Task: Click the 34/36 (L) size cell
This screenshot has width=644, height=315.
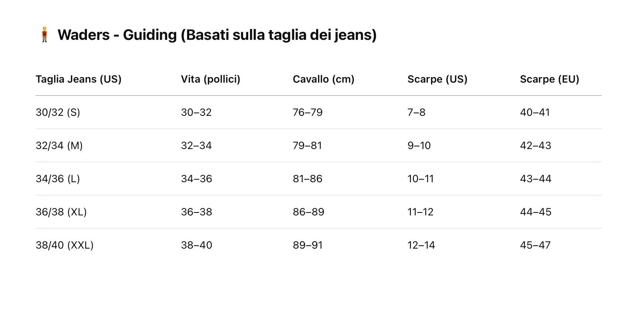Action: point(58,179)
